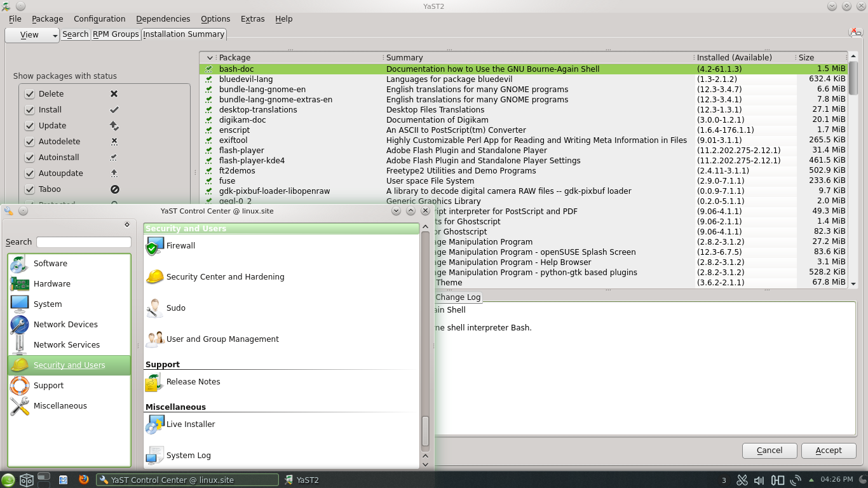Open User and Group Management icon
868x488 pixels.
click(x=155, y=339)
